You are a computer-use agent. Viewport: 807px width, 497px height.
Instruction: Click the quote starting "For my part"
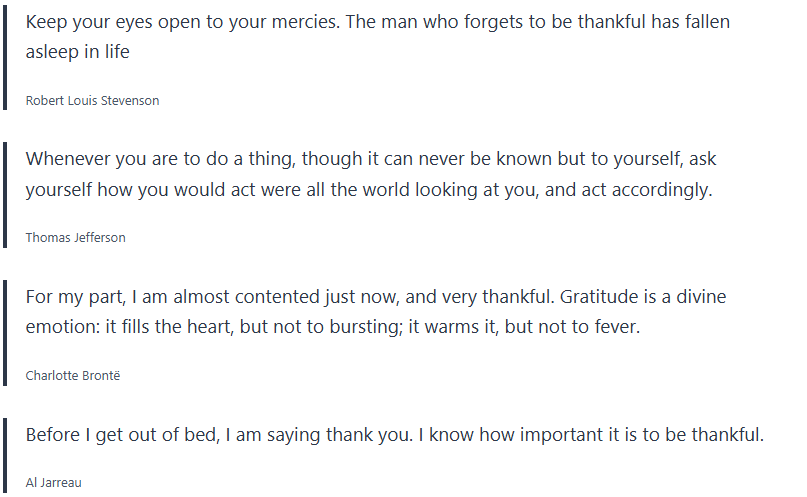376,312
